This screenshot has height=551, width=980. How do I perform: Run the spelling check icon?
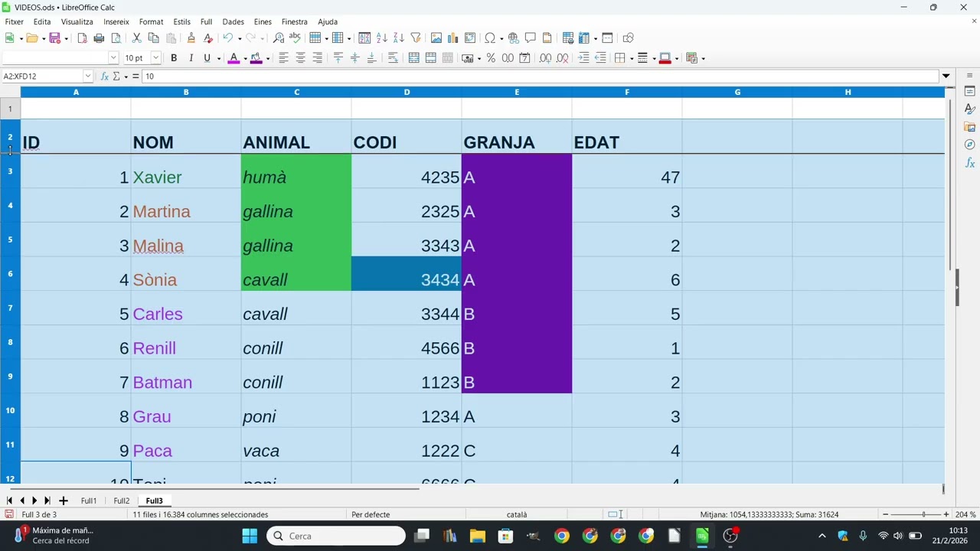click(x=295, y=37)
